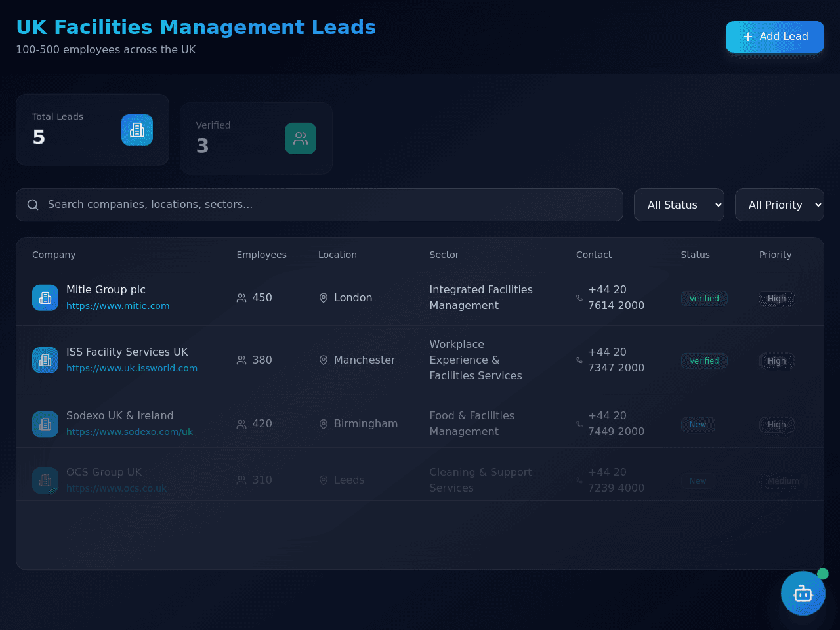Open the ocs.co.uk website link

click(116, 488)
